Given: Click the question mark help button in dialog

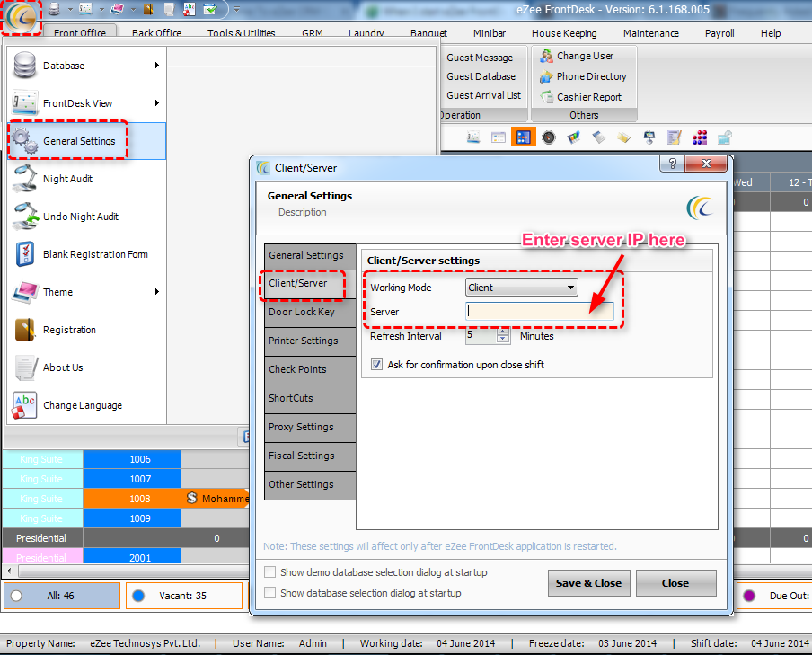Looking at the screenshot, I should pos(672,164).
